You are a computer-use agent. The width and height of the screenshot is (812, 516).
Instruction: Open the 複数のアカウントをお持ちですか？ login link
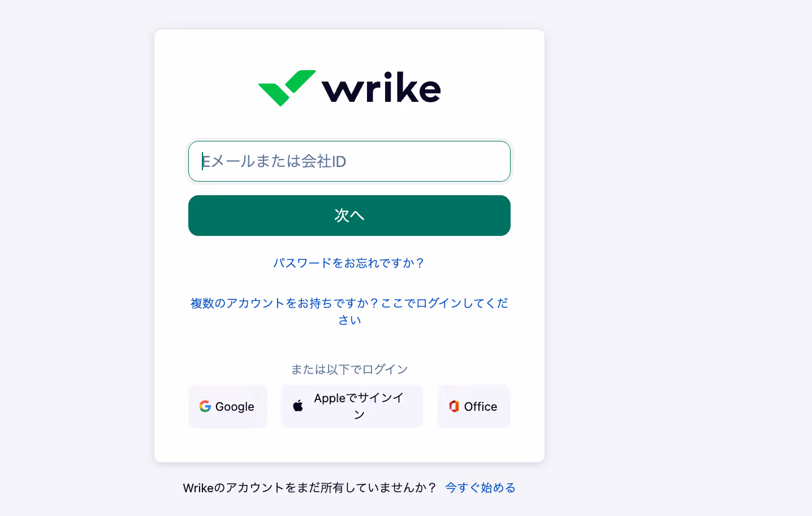[349, 311]
